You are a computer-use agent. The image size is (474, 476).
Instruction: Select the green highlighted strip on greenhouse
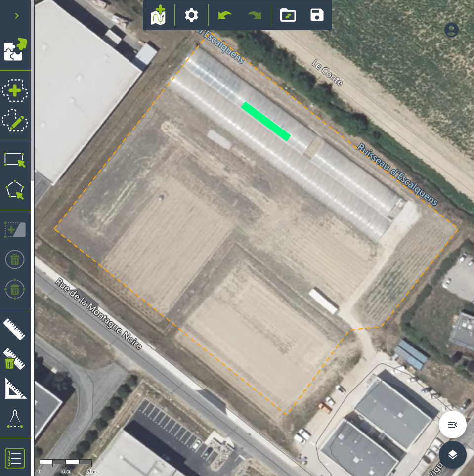tap(266, 122)
